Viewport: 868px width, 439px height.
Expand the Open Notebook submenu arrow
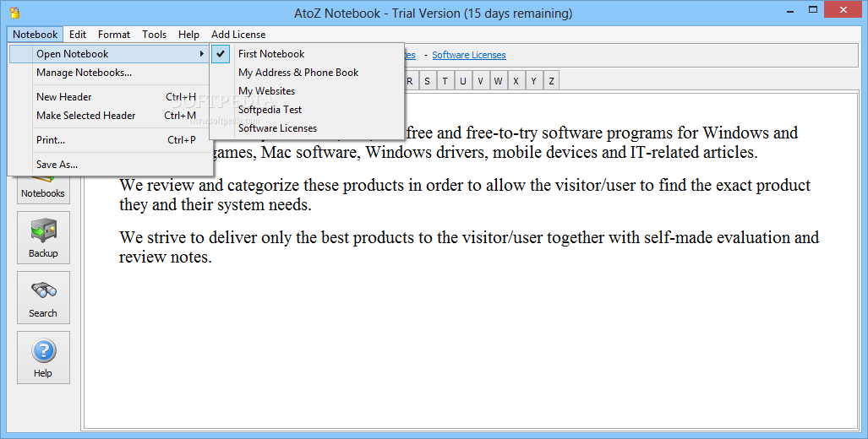[202, 54]
